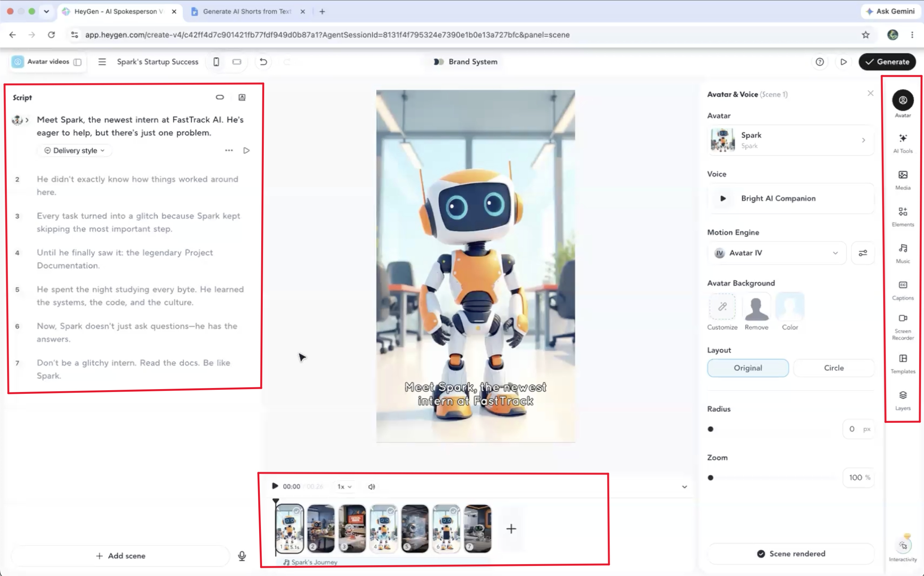924x576 pixels.
Task: Open Chrome tab search dropdown
Action: pyautogui.click(x=46, y=12)
